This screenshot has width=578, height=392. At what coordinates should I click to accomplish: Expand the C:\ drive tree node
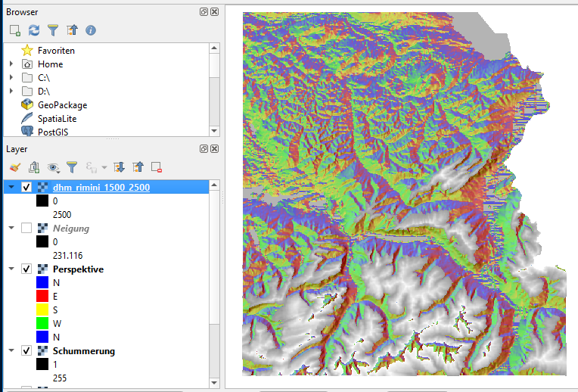click(11, 78)
